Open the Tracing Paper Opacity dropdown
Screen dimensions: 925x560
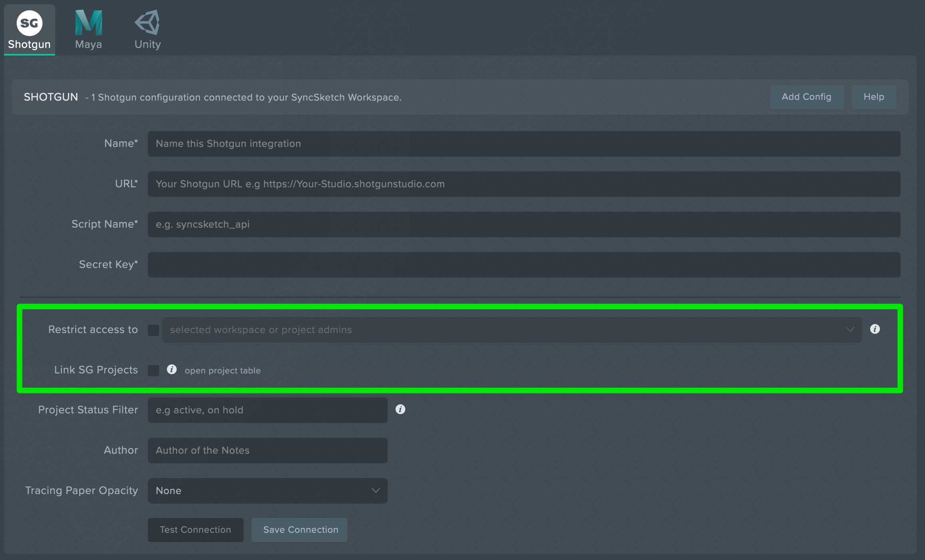point(268,491)
